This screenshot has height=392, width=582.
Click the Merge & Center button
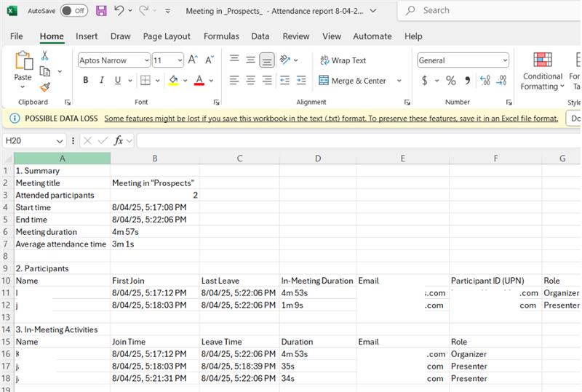[352, 81]
